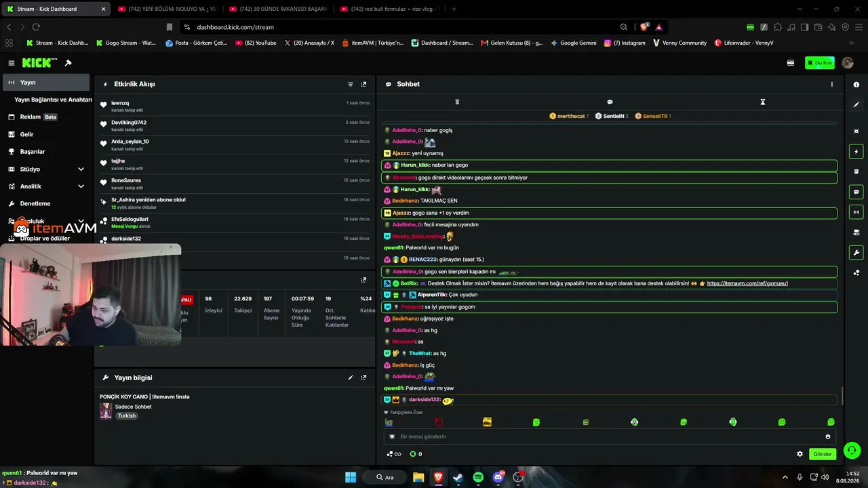
Task: Open a new browser tab
Action: click(454, 9)
